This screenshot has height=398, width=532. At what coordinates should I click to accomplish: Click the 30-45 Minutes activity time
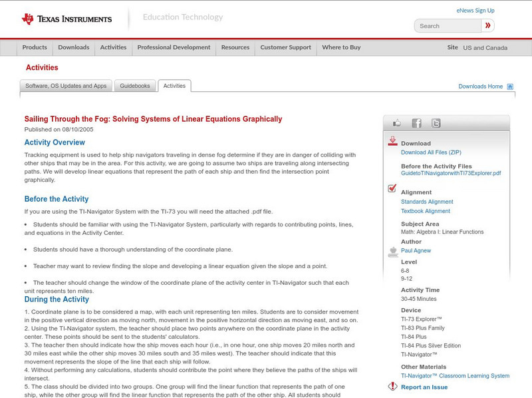point(419,299)
